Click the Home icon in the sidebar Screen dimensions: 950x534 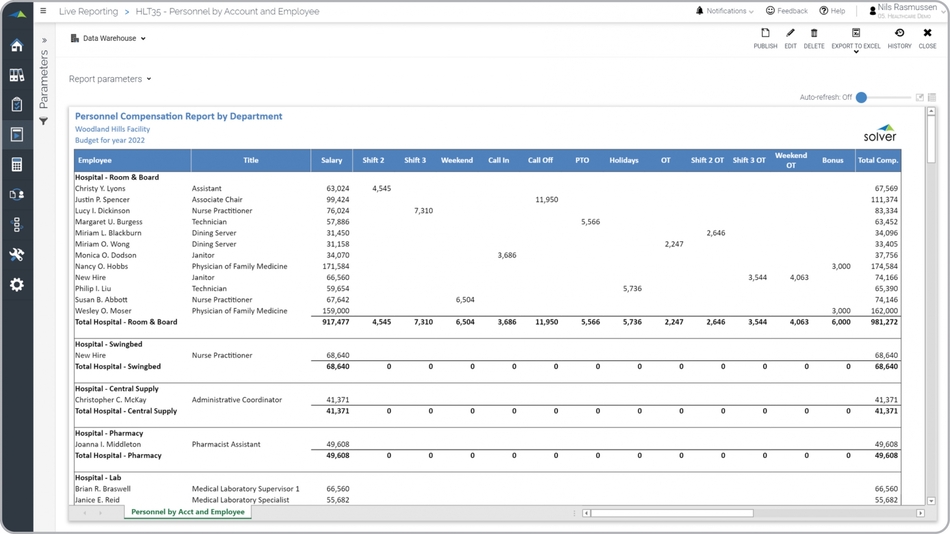17,46
